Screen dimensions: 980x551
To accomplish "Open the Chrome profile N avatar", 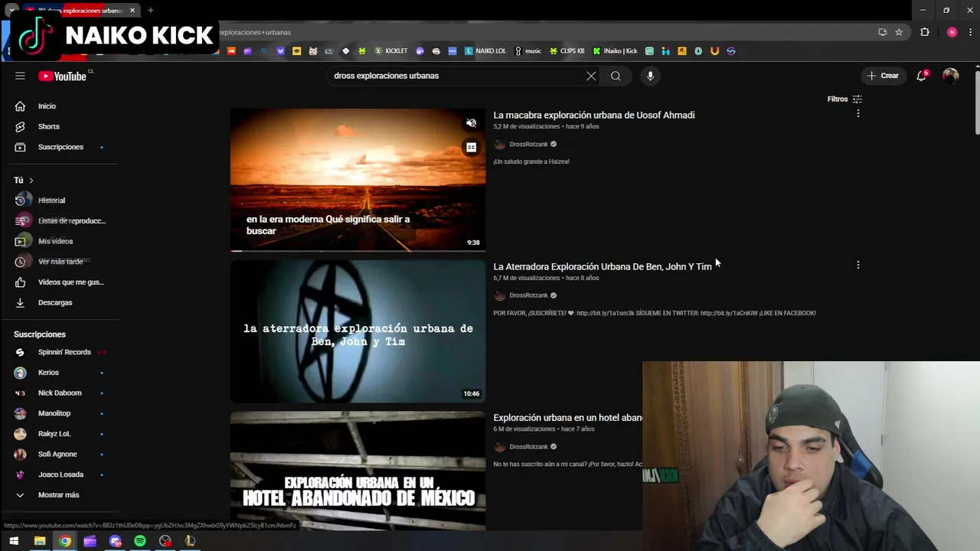I will [x=952, y=32].
